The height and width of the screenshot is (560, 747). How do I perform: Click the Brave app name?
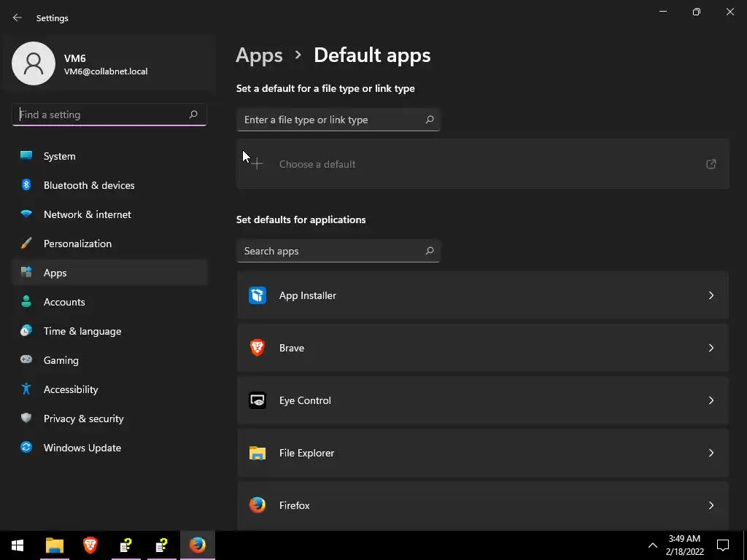(292, 348)
